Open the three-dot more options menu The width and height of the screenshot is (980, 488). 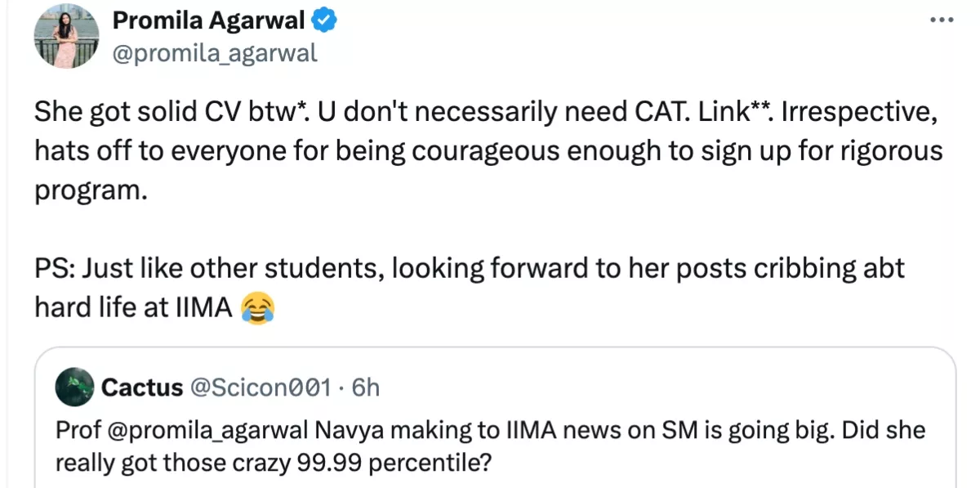click(x=942, y=20)
